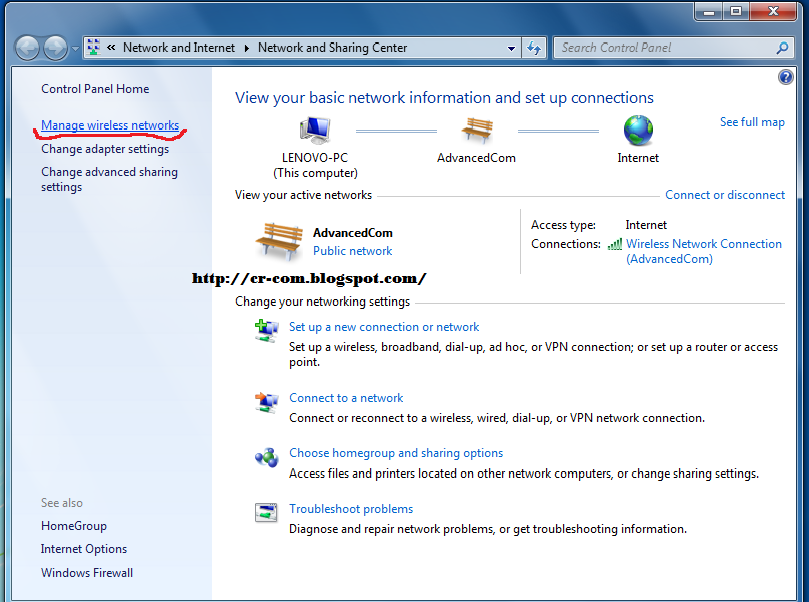Image resolution: width=809 pixels, height=602 pixels.
Task: Click the Access type: Internet value
Action: [646, 225]
